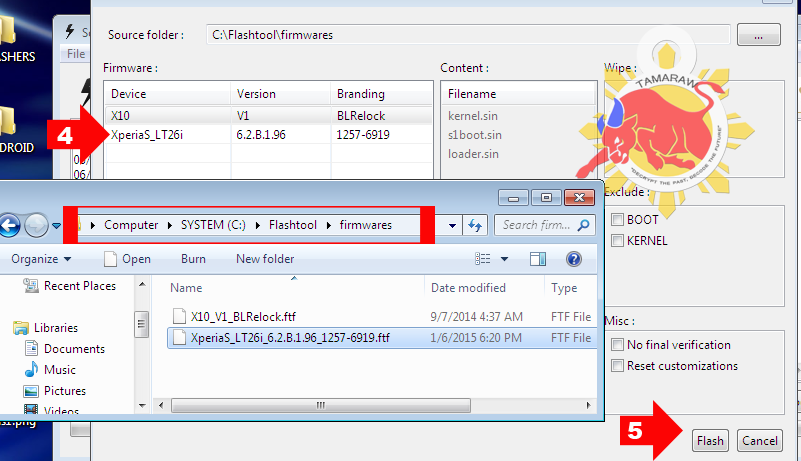Click Flashtool in the address breadcrumb
The image size is (801, 461).
click(x=293, y=225)
